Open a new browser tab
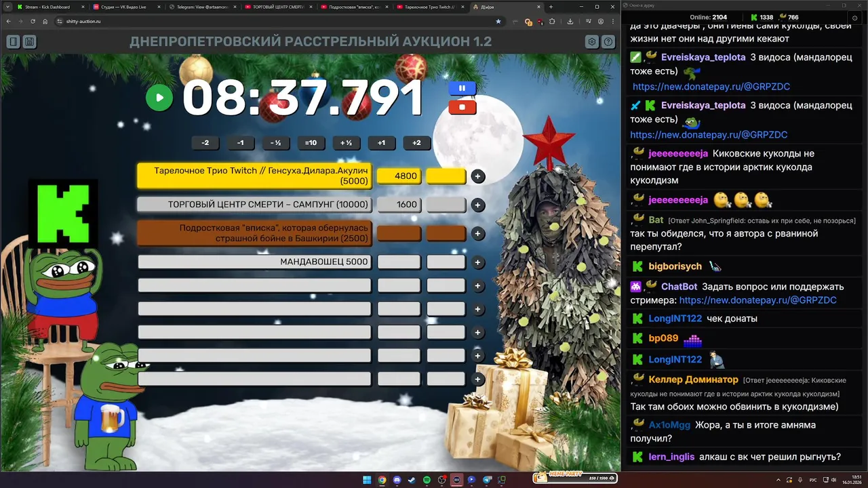The height and width of the screenshot is (488, 868). point(551,7)
